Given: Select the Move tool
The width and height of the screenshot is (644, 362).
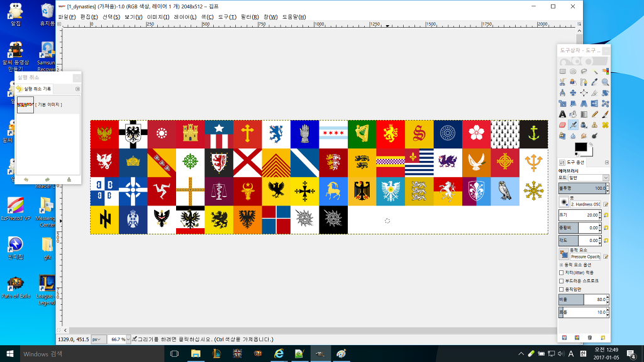Looking at the screenshot, I should pos(573,93).
